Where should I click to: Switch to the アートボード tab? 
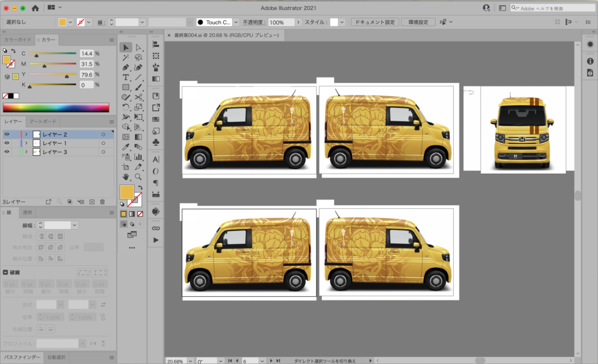43,121
